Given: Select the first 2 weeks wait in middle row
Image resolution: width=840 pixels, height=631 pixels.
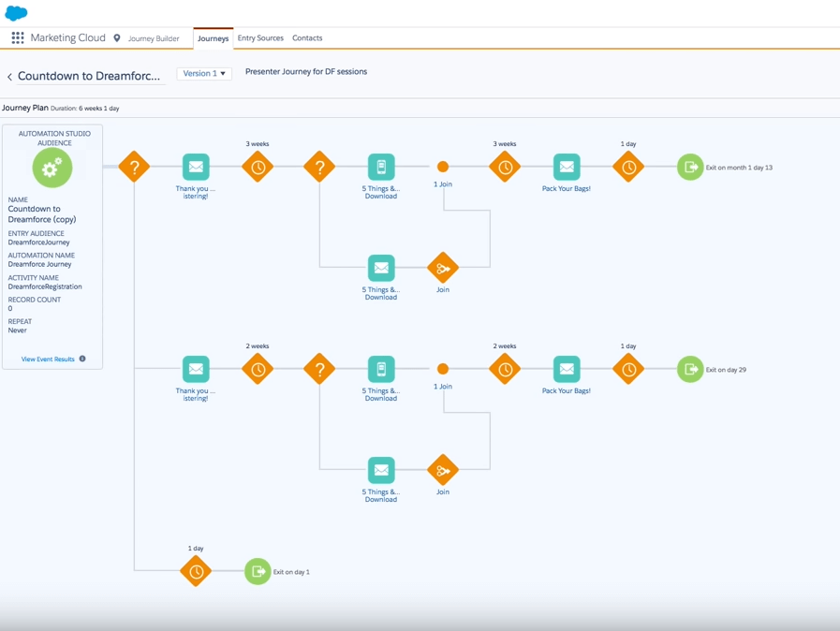Looking at the screenshot, I should pos(258,369).
